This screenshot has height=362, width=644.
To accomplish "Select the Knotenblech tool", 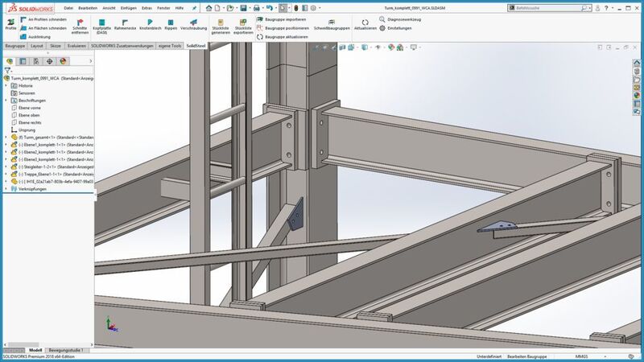I will pos(150,25).
